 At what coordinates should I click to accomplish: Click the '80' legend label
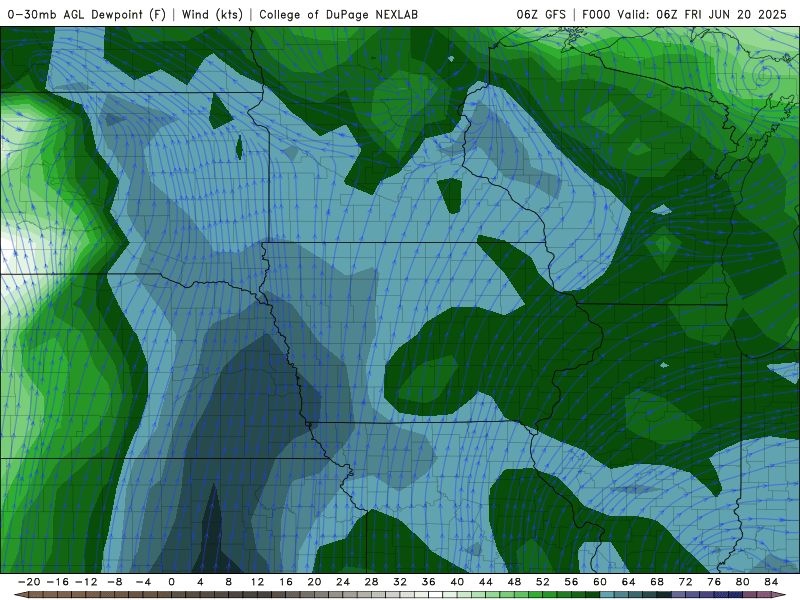pyautogui.click(x=743, y=582)
